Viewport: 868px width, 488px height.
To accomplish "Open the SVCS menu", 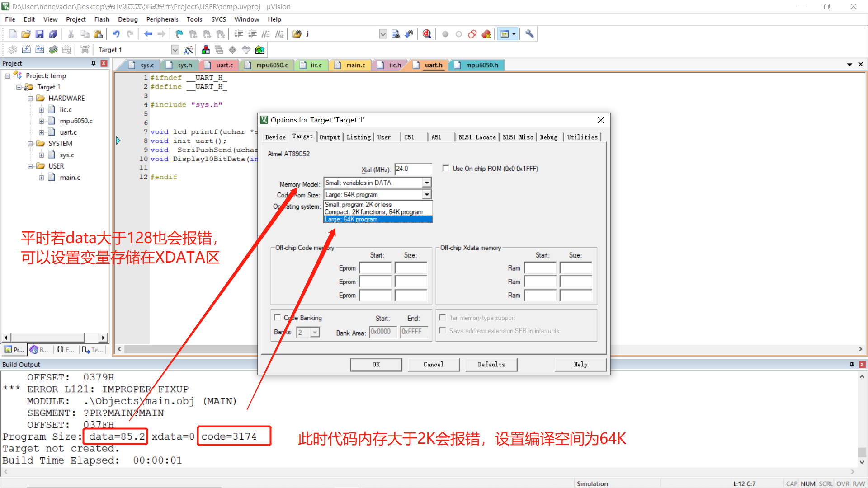I will pos(218,19).
